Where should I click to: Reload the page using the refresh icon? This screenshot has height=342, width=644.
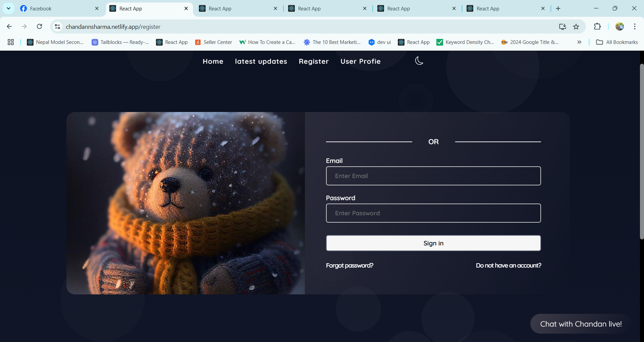pos(39,26)
